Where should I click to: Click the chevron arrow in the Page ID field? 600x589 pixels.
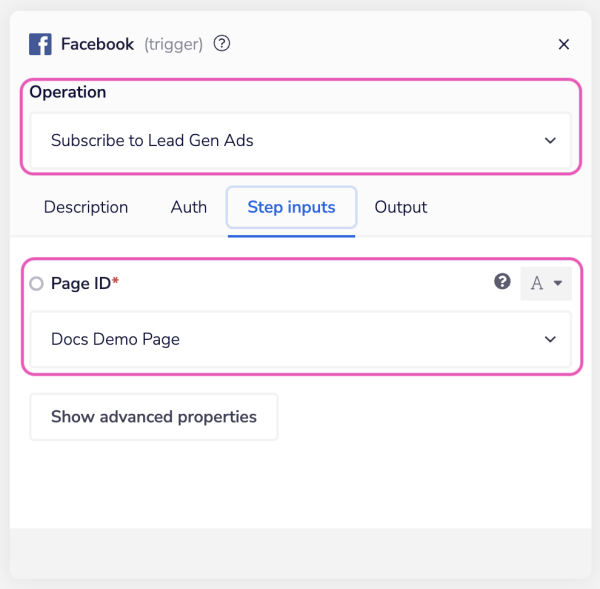point(550,339)
